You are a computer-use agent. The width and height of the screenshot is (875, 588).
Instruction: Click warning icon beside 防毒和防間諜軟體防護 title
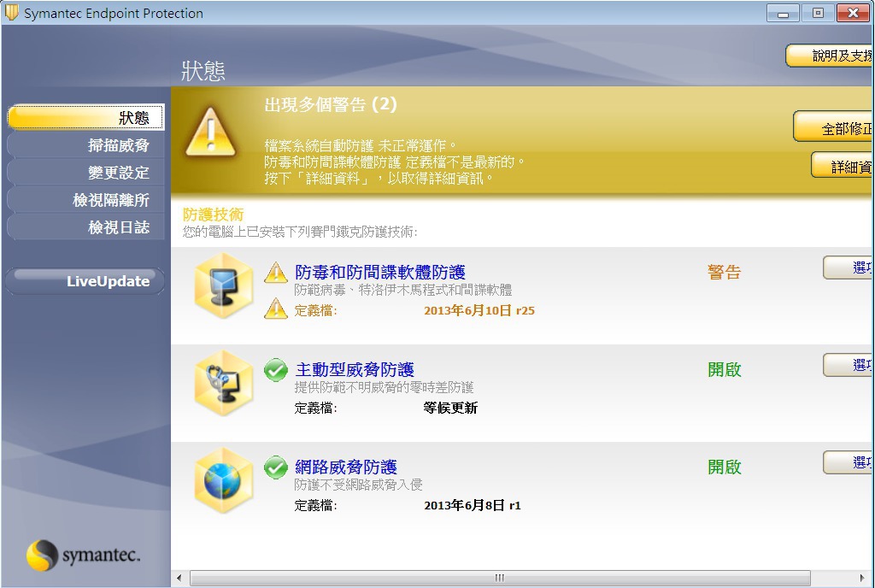coord(276,273)
